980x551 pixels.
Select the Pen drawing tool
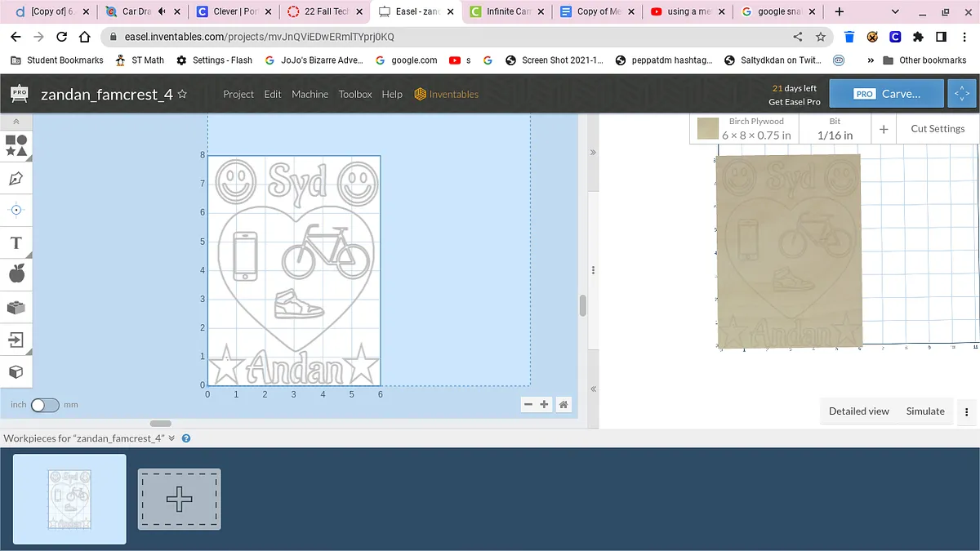tap(16, 178)
